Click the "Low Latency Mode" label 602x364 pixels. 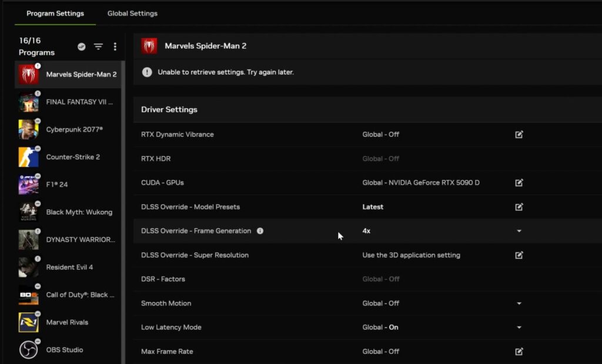point(171,328)
